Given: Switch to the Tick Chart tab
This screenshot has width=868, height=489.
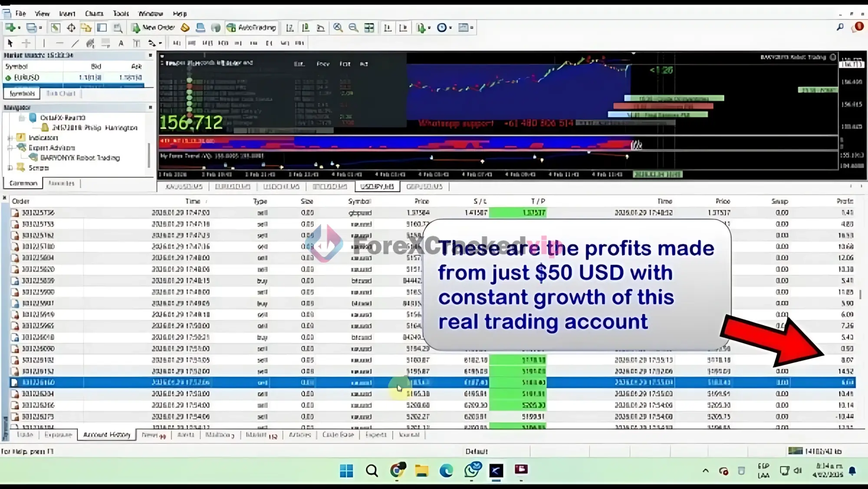Looking at the screenshot, I should [x=61, y=93].
